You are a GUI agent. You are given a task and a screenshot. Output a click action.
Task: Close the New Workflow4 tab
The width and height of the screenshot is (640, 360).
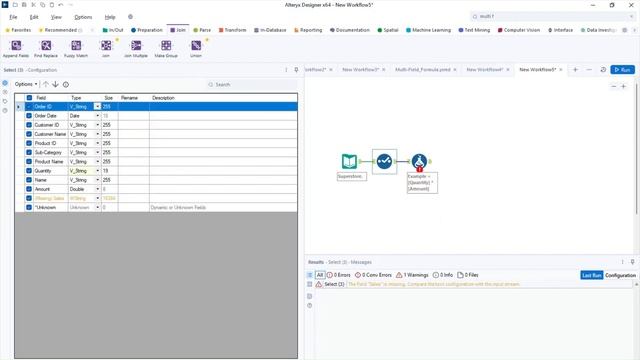(508, 70)
